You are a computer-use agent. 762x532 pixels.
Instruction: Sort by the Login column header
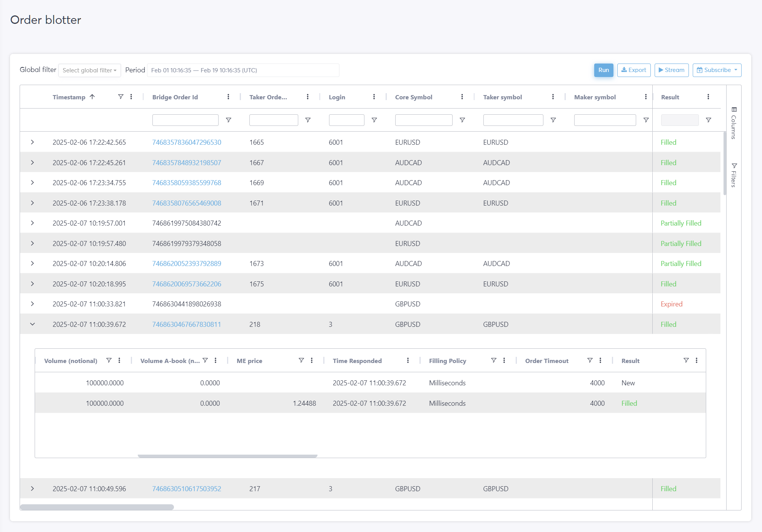(x=337, y=97)
